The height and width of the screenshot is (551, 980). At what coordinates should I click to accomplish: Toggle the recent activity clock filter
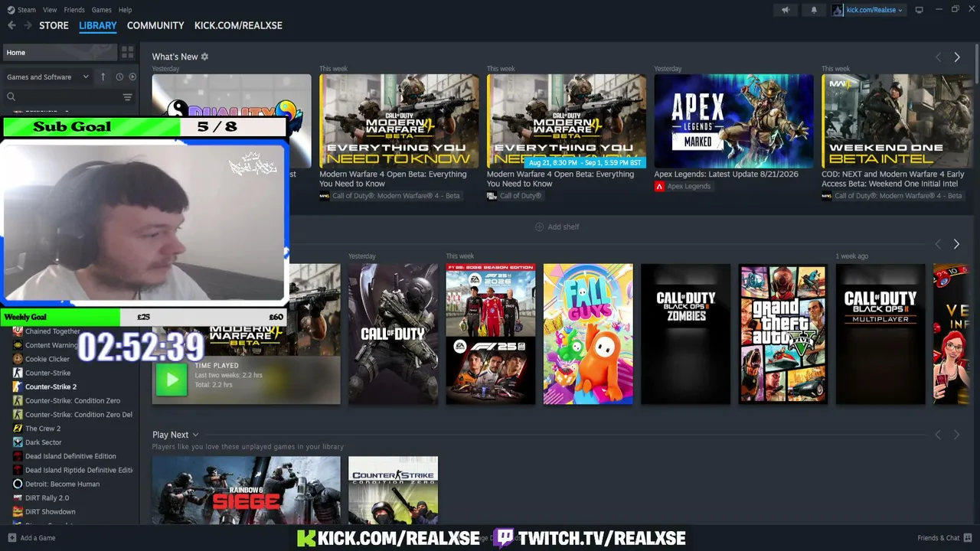[119, 77]
